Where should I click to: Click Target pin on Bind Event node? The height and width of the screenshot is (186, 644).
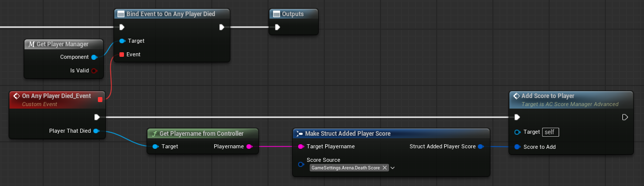click(x=122, y=41)
